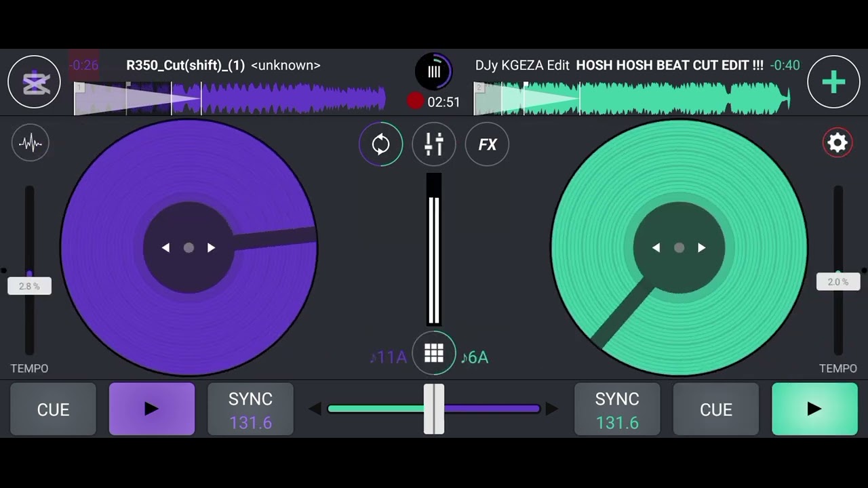
Task: Click the green turntable platter
Action: 679,247
